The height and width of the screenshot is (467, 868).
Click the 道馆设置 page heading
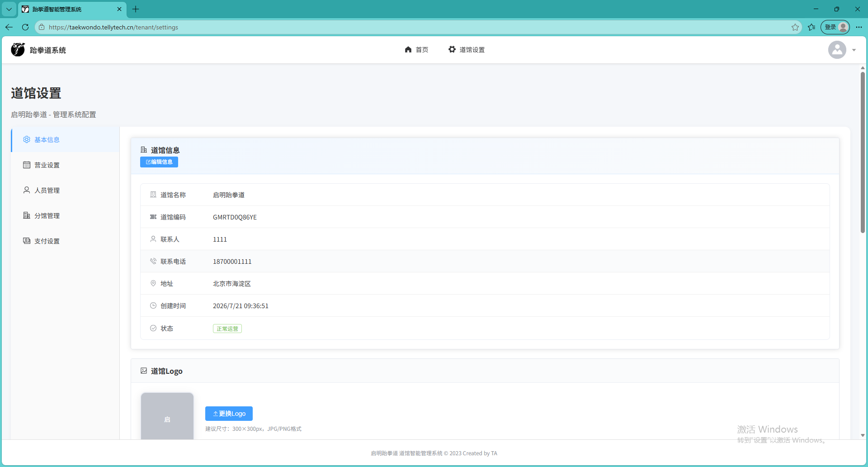click(36, 93)
